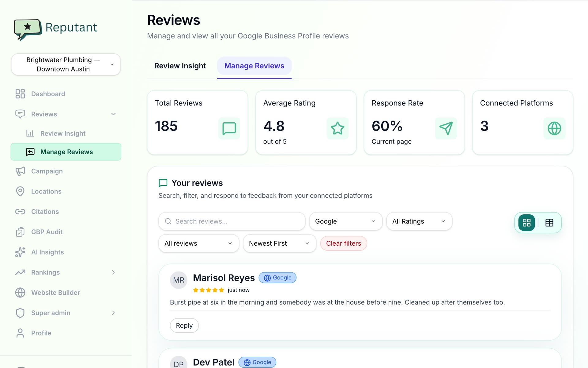Switch to grid card view
This screenshot has height=368, width=588.
pos(526,223)
